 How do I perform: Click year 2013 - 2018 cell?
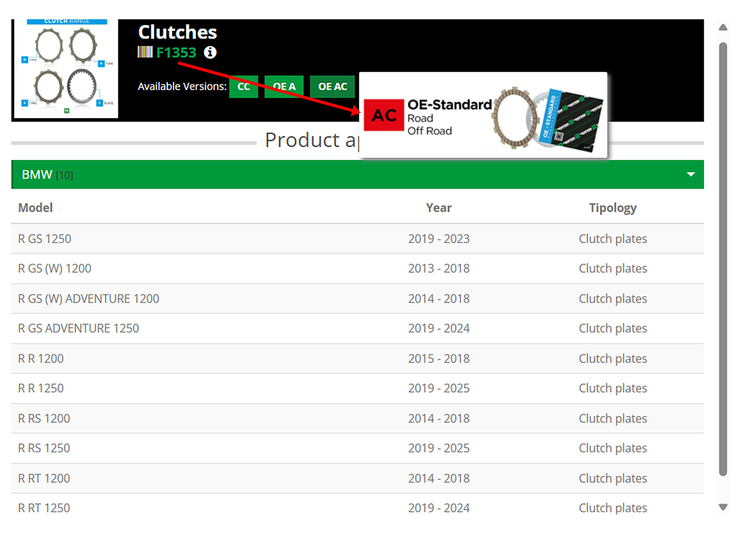coord(439,269)
